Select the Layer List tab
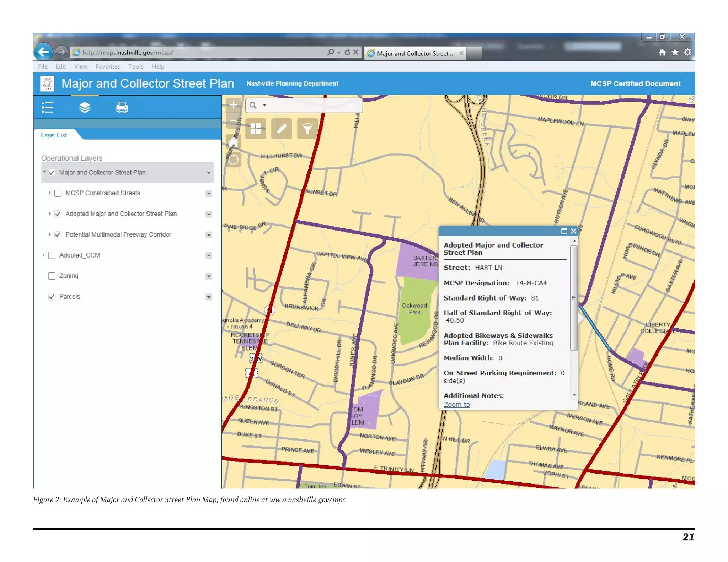The image size is (728, 562). click(x=54, y=135)
